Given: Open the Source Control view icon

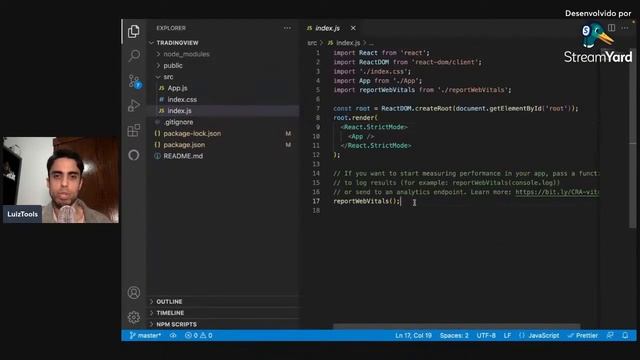Looking at the screenshot, I should pos(134,81).
